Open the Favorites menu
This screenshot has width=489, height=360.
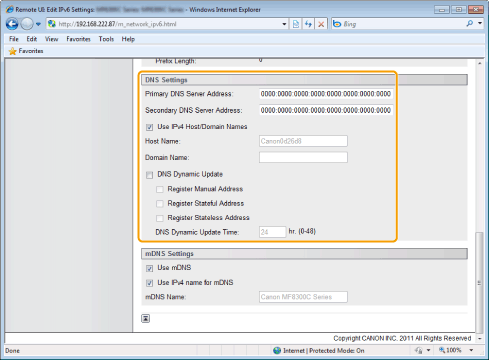point(78,39)
